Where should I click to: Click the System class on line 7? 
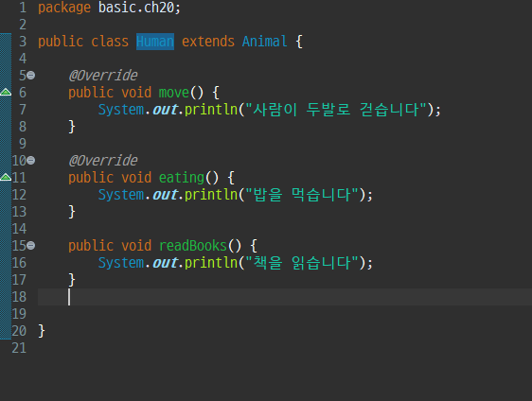pos(121,110)
